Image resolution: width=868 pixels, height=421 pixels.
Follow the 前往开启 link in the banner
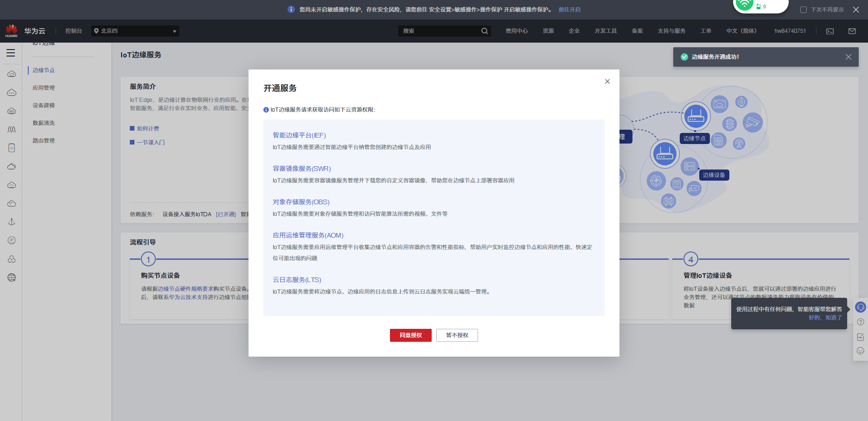click(x=569, y=10)
